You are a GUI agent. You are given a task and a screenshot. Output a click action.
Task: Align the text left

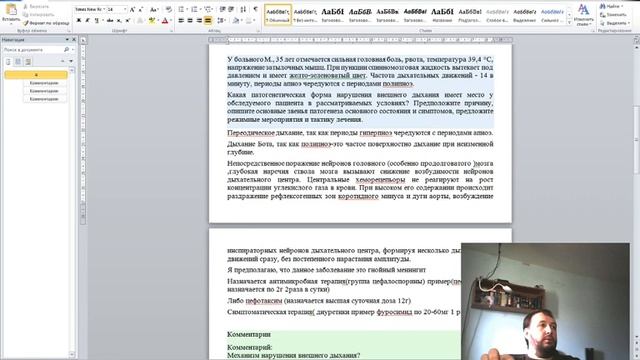click(x=181, y=20)
